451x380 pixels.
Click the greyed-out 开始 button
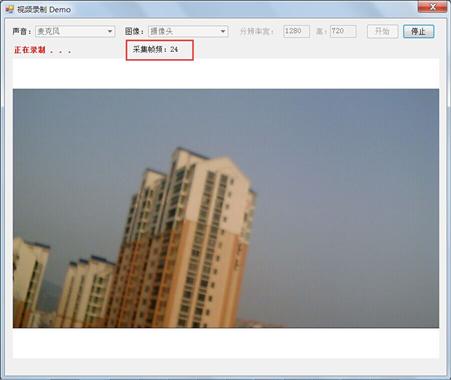click(x=383, y=31)
